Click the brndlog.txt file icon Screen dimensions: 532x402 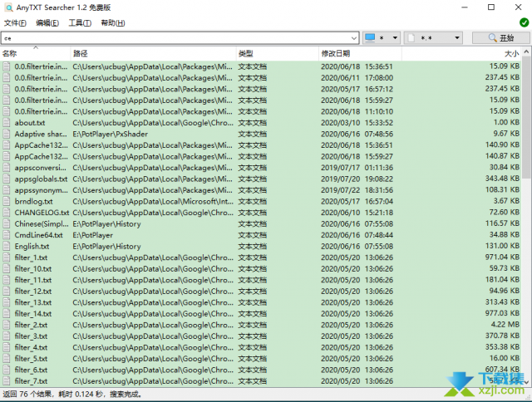(x=7, y=202)
